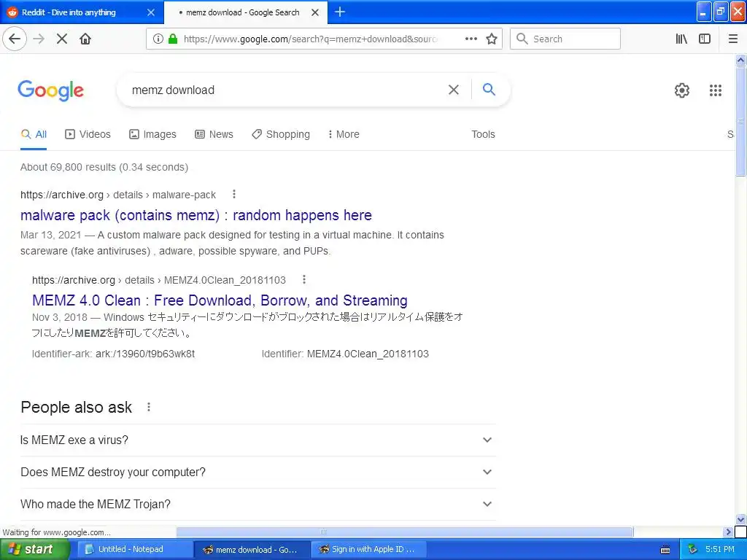Open the People also ask options dots
Screen dimensions: 747x560
pos(149,407)
